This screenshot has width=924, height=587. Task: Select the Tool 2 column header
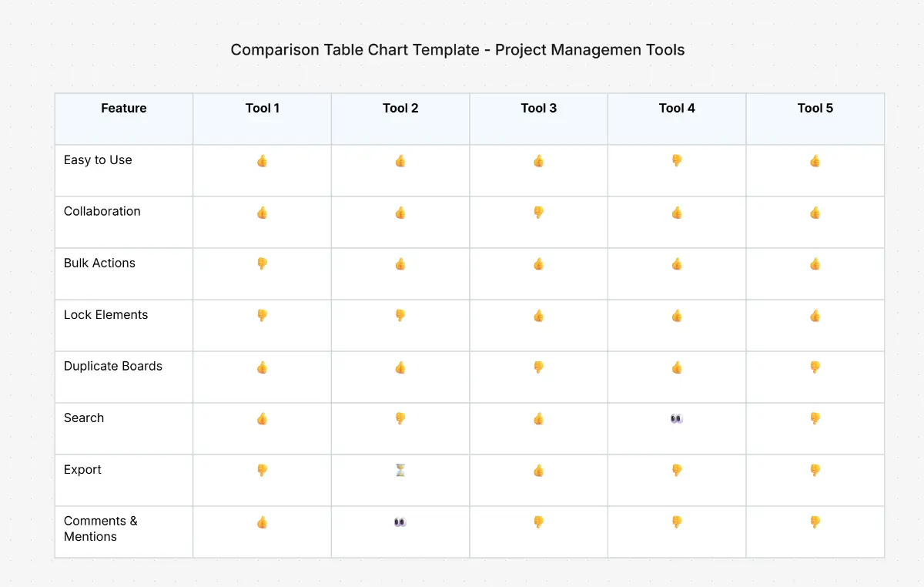(400, 109)
